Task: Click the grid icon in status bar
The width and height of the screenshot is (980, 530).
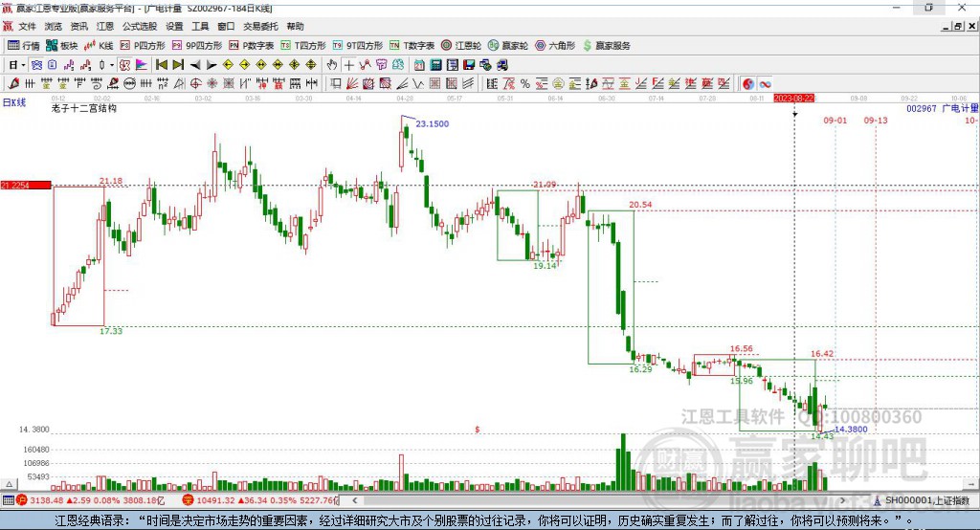Action: [8, 500]
